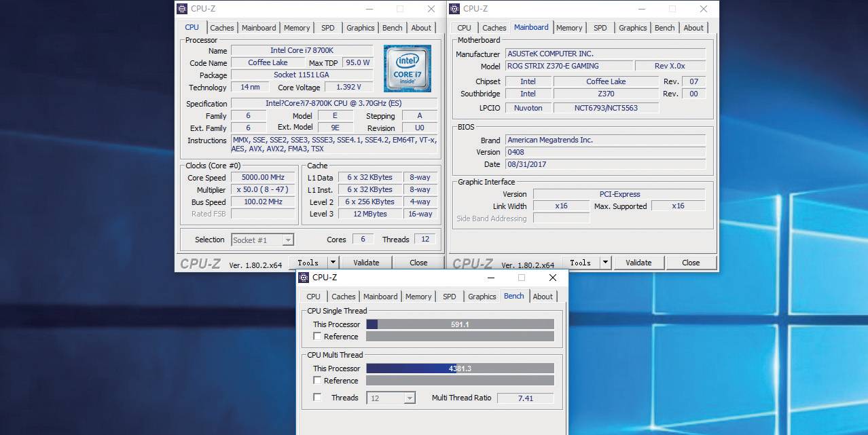Toggle the Threads checkbox in Bench
868x435 pixels.
[317, 397]
